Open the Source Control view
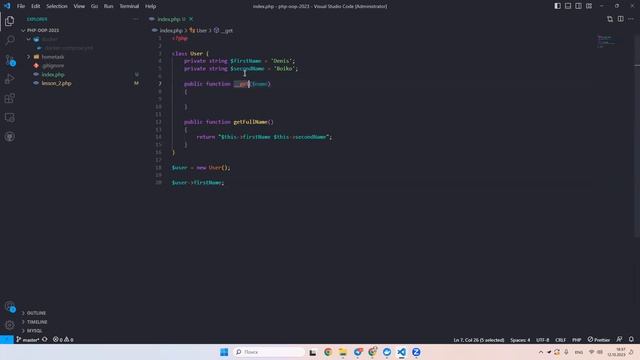The width and height of the screenshot is (640, 360). point(9,60)
